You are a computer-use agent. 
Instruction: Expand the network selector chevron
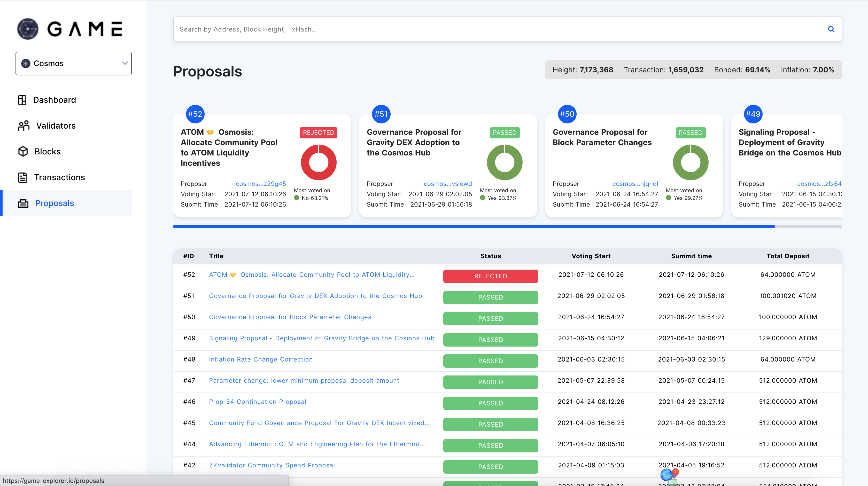[125, 63]
